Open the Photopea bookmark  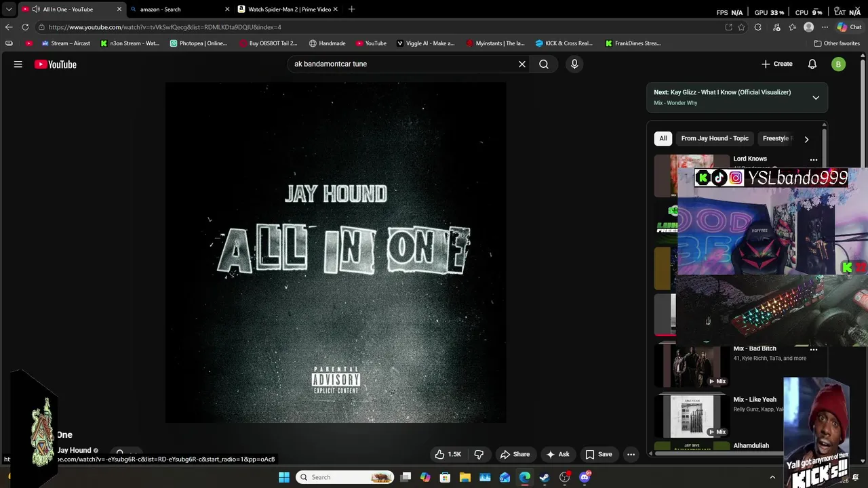(198, 43)
